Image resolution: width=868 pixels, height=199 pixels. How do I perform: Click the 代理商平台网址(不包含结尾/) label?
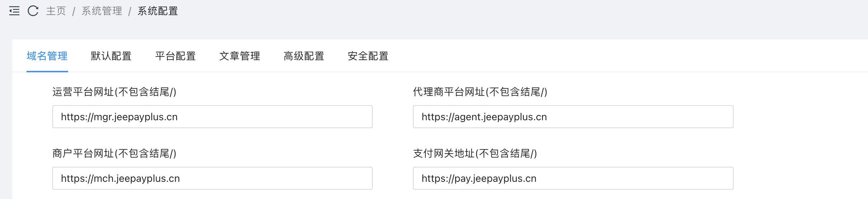coord(480,92)
